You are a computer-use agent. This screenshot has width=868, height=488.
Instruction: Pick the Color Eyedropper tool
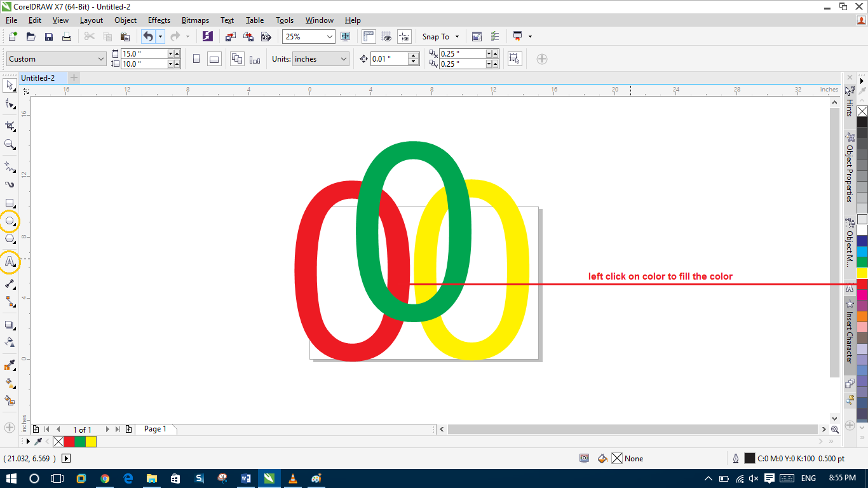tap(9, 365)
